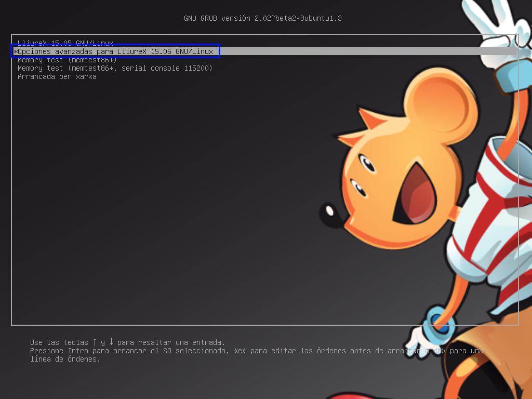532x399 pixels.
Task: Select the LliureX 15.05 GNU/Linux boot entry
Action: pyautogui.click(x=65, y=43)
